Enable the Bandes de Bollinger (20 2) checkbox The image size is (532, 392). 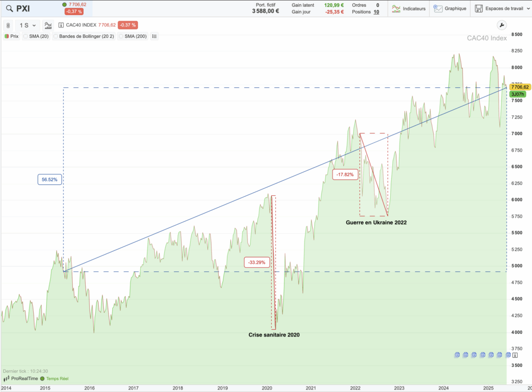(x=56, y=36)
